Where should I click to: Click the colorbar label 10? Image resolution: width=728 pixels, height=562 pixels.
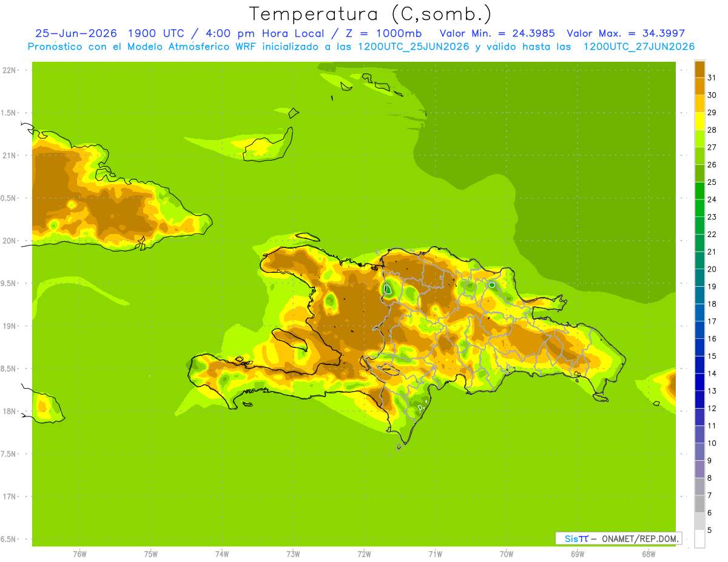click(712, 443)
